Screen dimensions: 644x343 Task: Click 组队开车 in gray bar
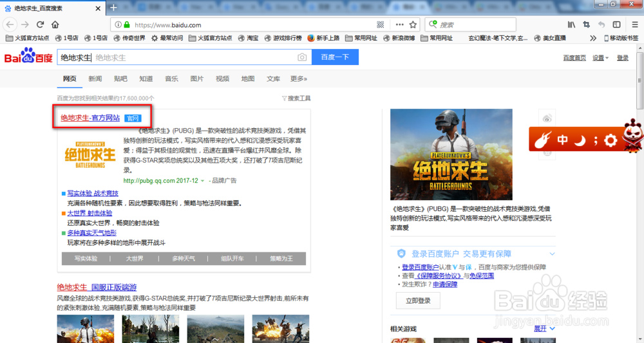click(232, 259)
